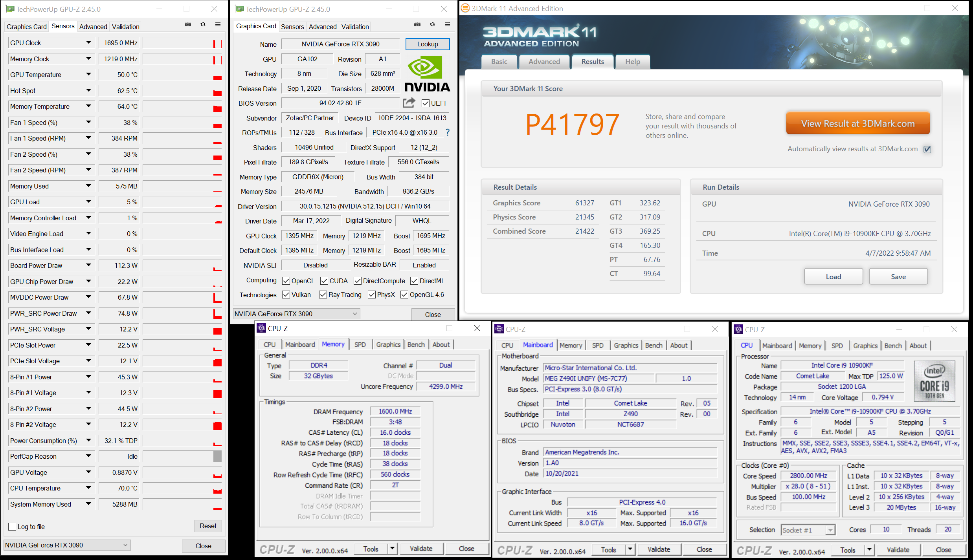Open the PerfCap Reason sensor dropdown arrow
This screenshot has width=973, height=560.
tap(88, 456)
